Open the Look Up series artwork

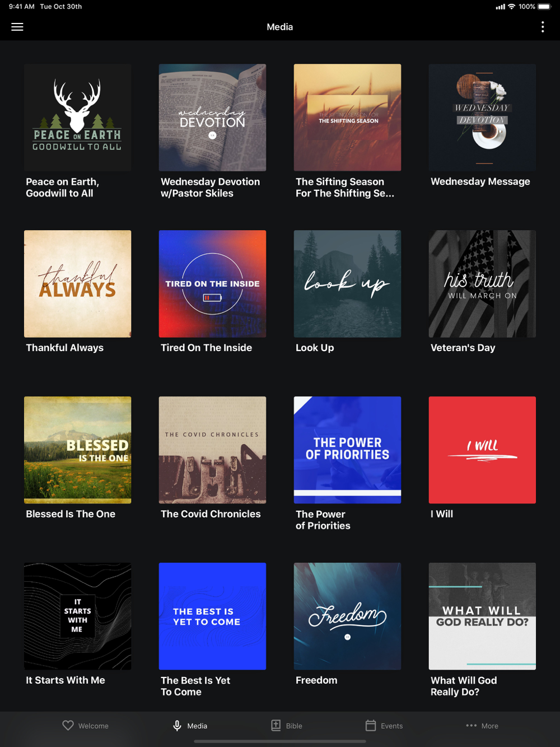coord(348,284)
